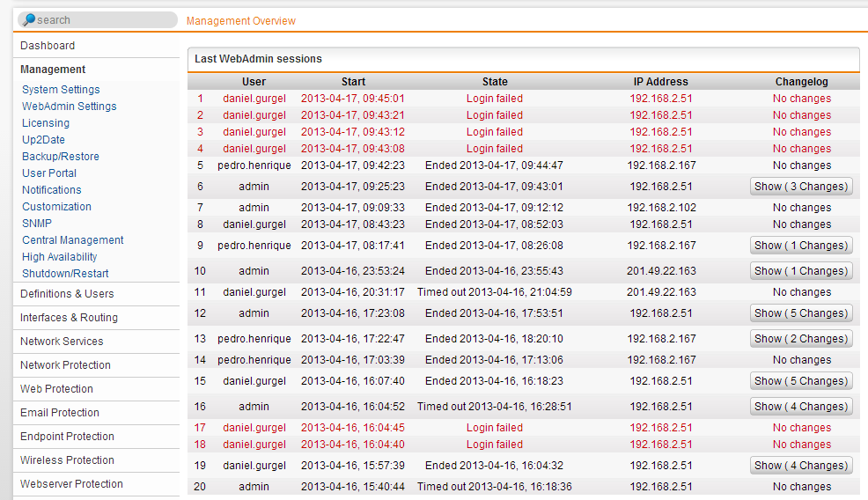Viewport: 868px width, 500px height.
Task: Click 'Ended 2013-04-17, 09:12:12' state
Action: click(495, 208)
